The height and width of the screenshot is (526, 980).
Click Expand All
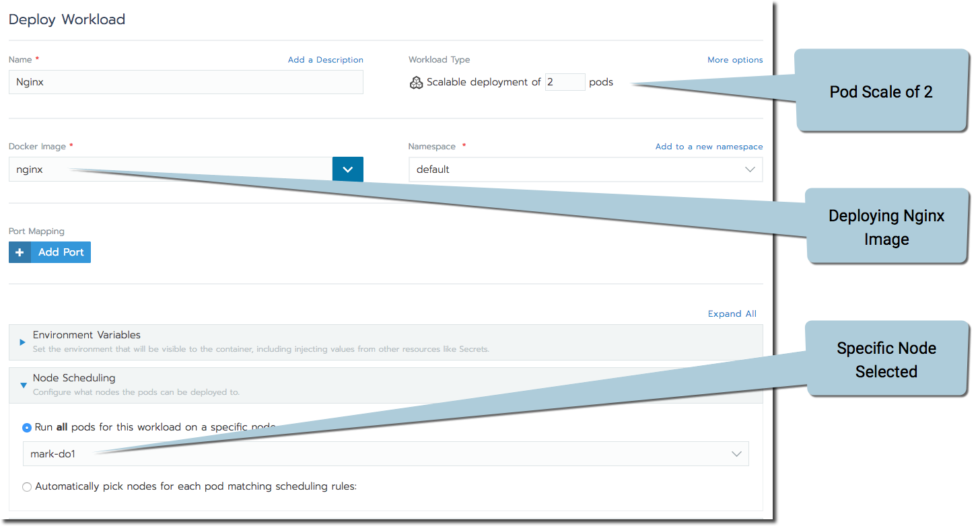pyautogui.click(x=732, y=313)
